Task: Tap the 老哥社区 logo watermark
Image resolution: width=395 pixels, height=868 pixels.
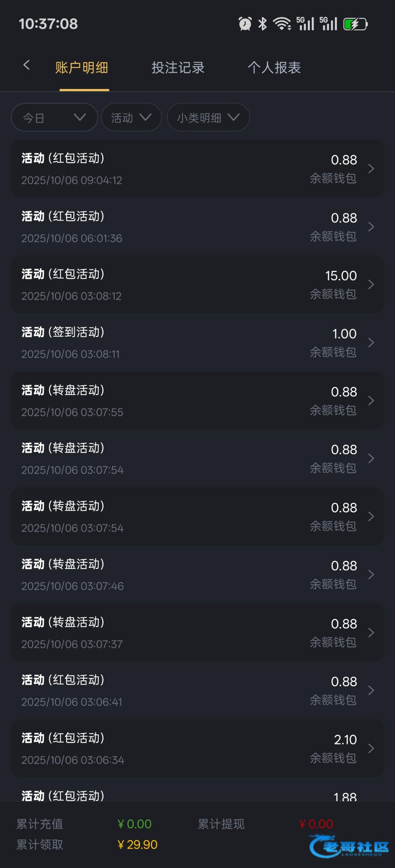Action: click(x=349, y=846)
